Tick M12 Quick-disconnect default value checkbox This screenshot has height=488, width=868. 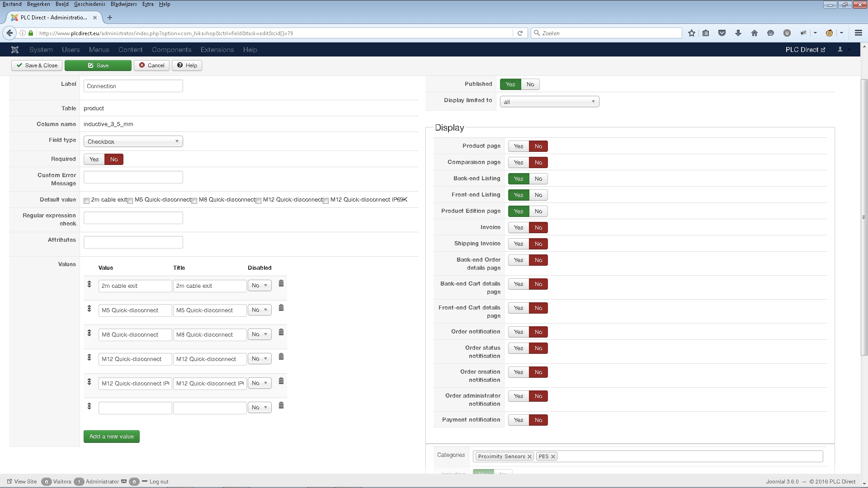(x=259, y=201)
